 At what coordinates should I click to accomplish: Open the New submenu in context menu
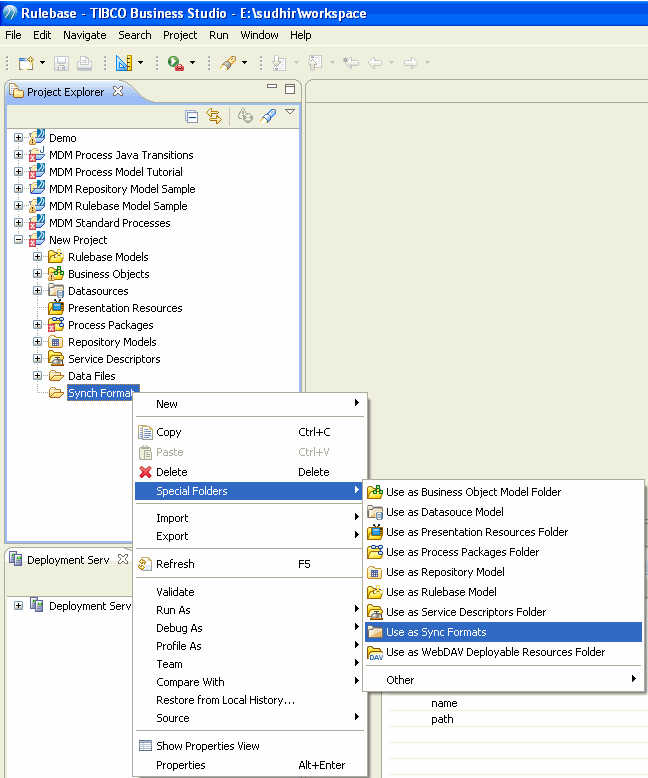pyautogui.click(x=251, y=404)
